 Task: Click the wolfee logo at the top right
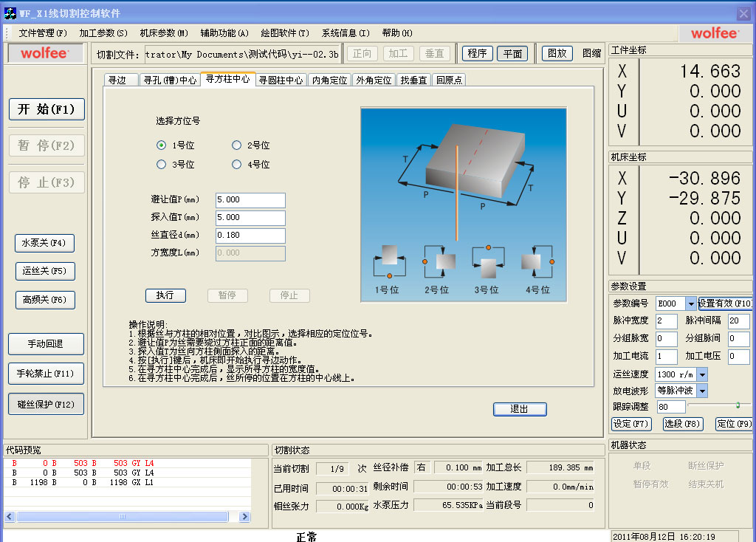point(714,33)
